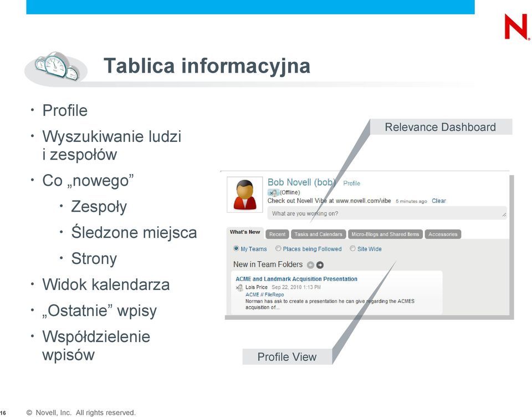Click the Zespoły sub-bullet

tap(99, 207)
